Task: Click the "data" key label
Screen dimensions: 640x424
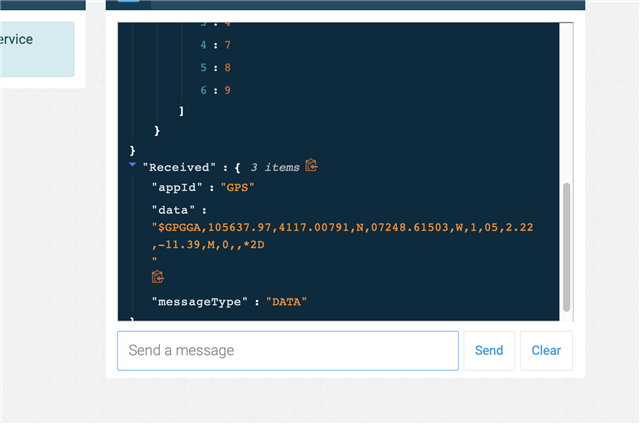Action: [173, 210]
